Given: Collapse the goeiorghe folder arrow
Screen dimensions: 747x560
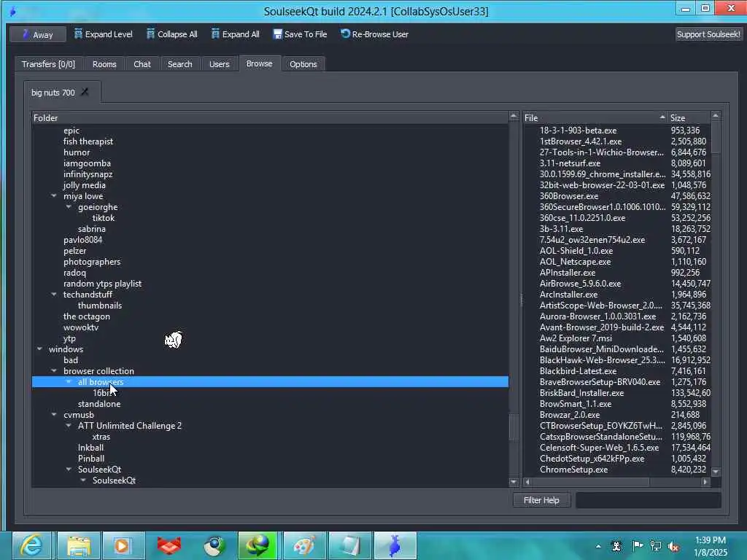Looking at the screenshot, I should pyautogui.click(x=69, y=206).
